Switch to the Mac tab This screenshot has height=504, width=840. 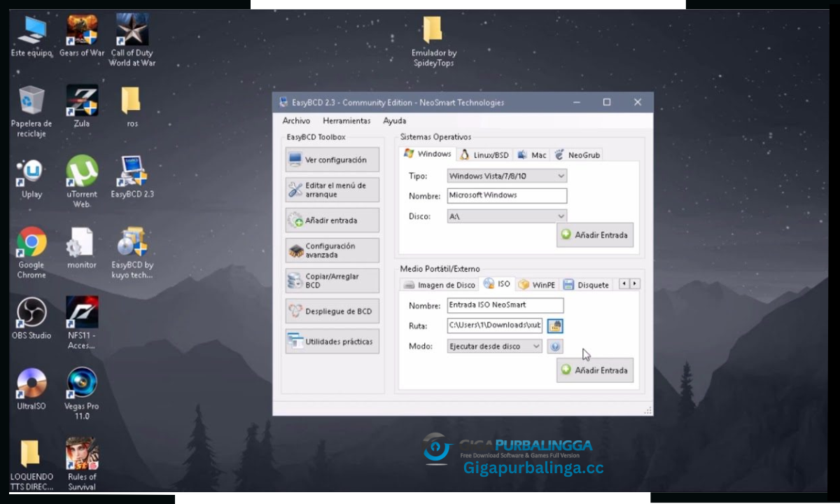click(x=532, y=155)
